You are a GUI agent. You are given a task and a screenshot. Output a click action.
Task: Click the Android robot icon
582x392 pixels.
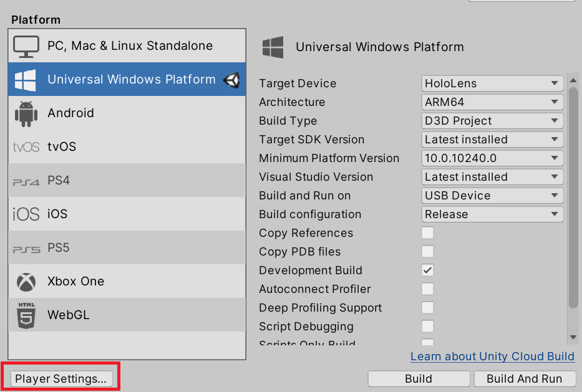(x=26, y=114)
